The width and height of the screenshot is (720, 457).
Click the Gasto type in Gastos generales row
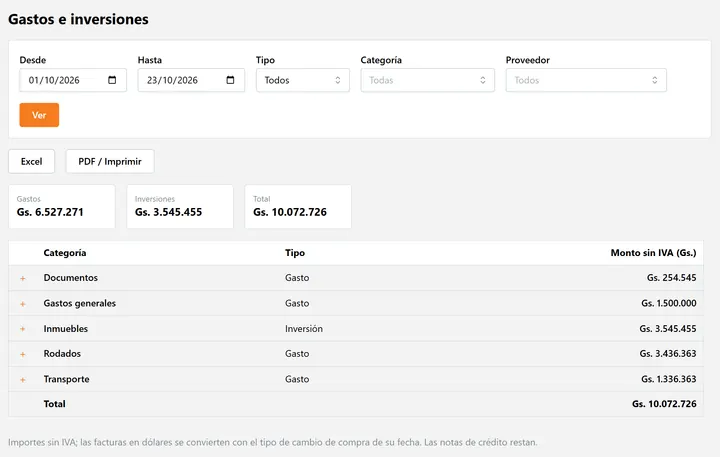coord(297,303)
